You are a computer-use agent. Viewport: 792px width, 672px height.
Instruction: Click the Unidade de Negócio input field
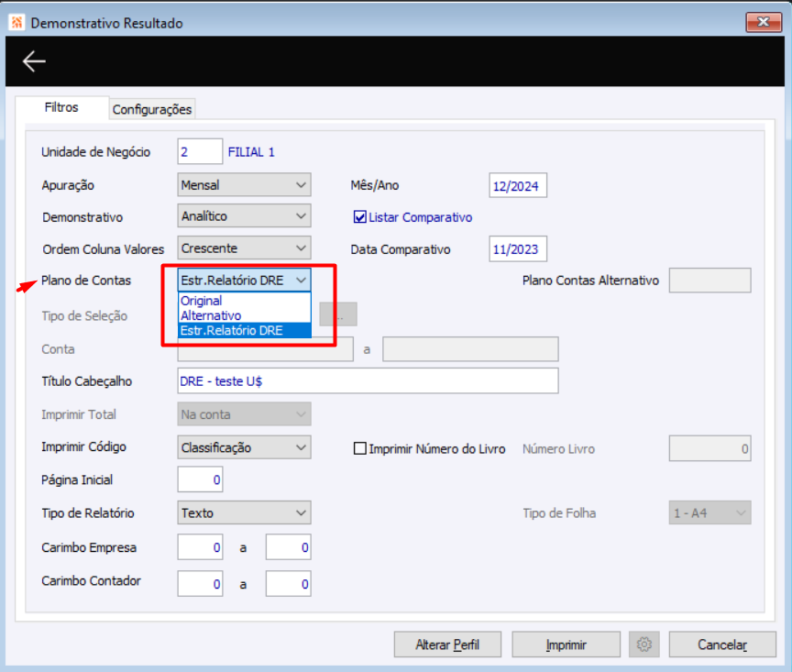pyautogui.click(x=200, y=151)
